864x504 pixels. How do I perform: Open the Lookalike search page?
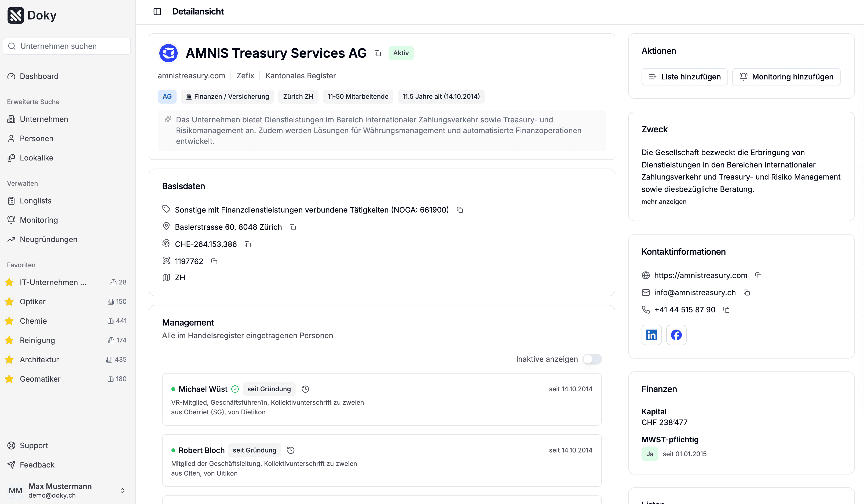click(36, 158)
